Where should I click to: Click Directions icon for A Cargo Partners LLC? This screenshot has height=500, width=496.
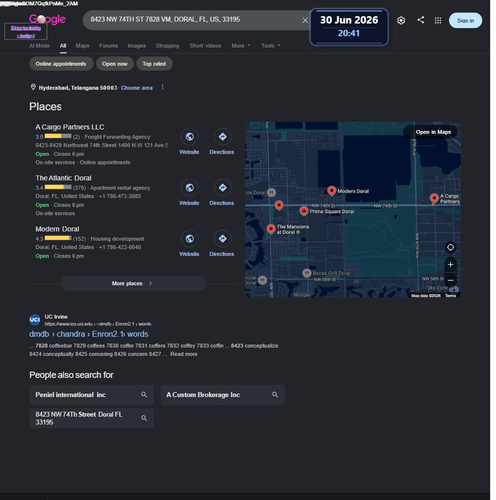tap(222, 137)
